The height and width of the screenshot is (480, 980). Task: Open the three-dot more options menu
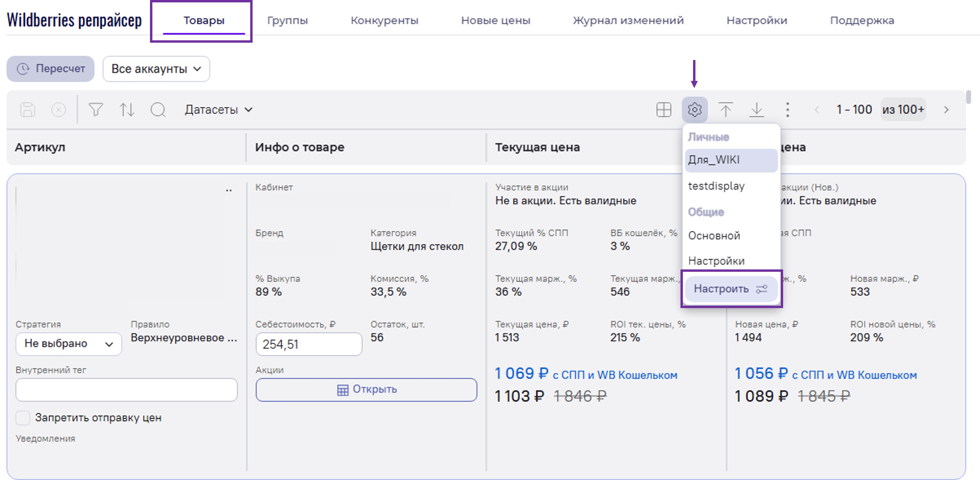click(788, 110)
